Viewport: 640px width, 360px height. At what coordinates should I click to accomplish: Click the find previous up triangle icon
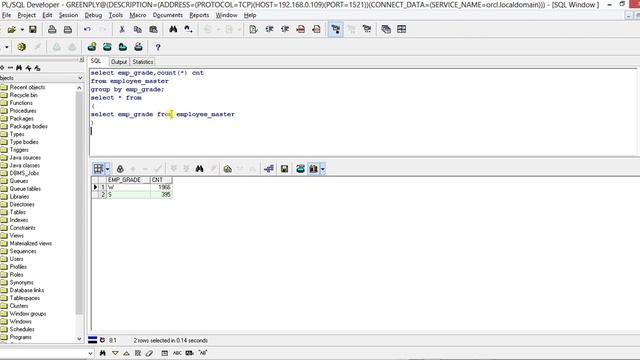[x=127, y=353]
